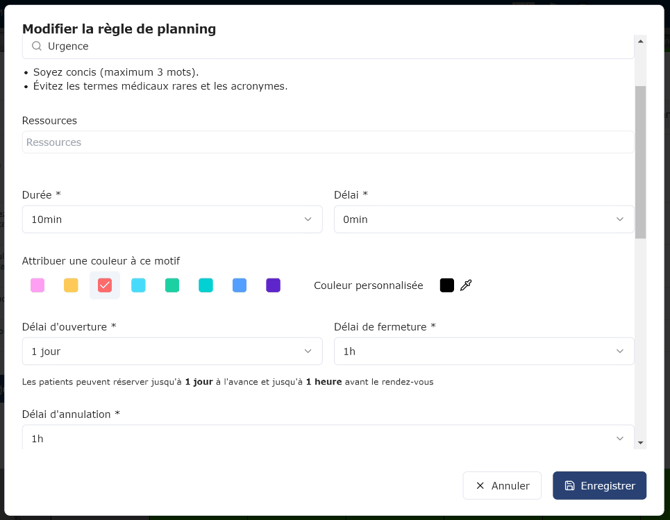Click the scrollbar up arrow
This screenshot has height=520, width=670.
(640, 41)
